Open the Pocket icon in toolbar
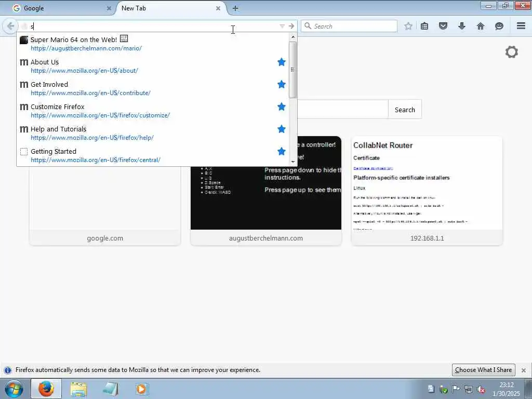 (x=443, y=26)
